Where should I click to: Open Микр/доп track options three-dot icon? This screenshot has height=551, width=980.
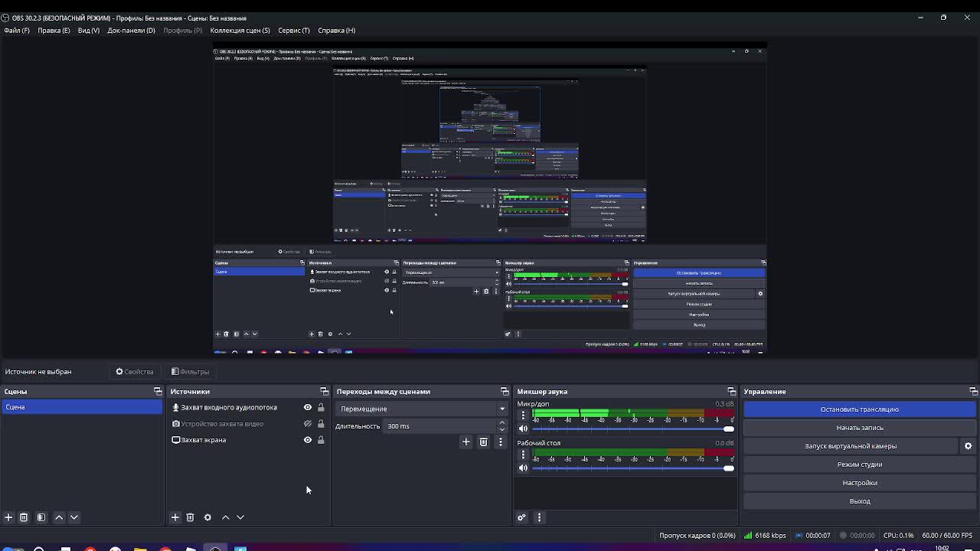pyautogui.click(x=524, y=416)
